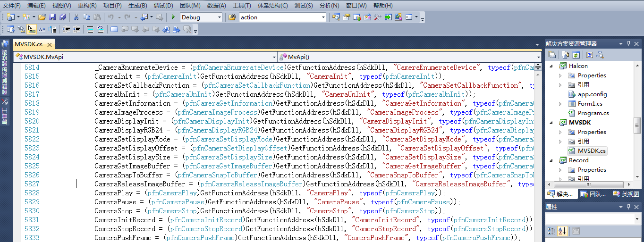This screenshot has width=644, height=242.
Task: Open the 帮助(H) menu
Action: (x=383, y=6)
